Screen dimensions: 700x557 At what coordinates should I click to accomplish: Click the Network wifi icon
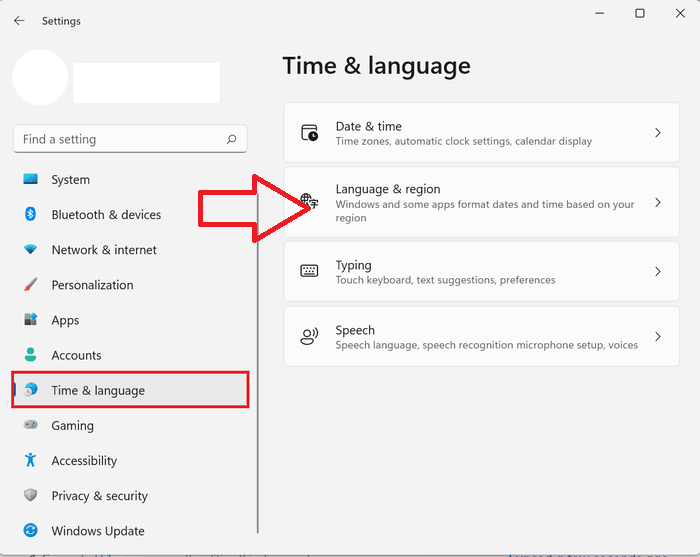(30, 249)
